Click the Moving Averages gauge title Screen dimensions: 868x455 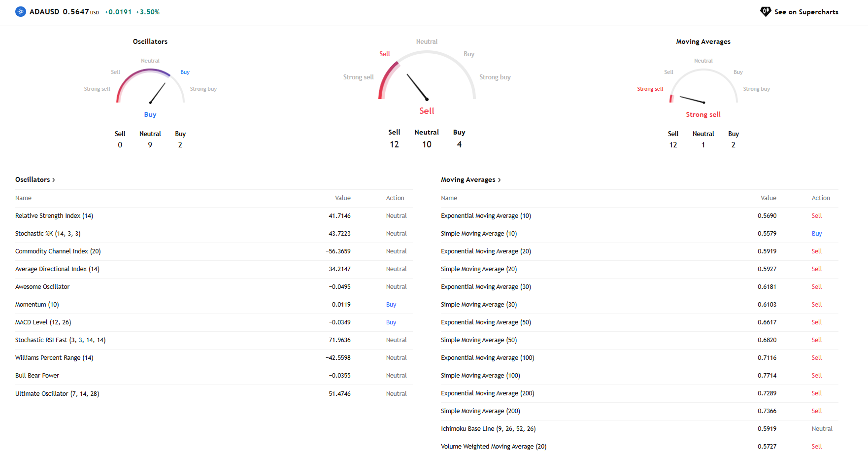[703, 42]
